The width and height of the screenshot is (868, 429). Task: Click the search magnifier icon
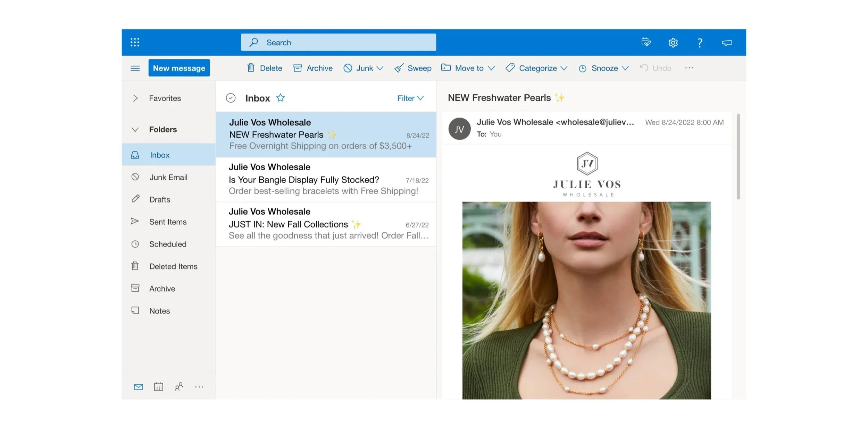pyautogui.click(x=254, y=42)
